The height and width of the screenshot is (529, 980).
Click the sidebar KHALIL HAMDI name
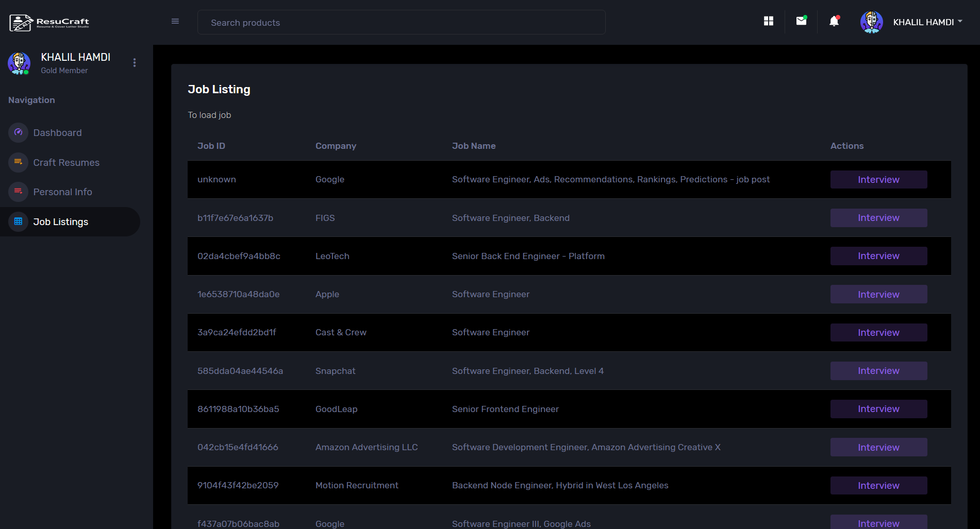click(76, 57)
